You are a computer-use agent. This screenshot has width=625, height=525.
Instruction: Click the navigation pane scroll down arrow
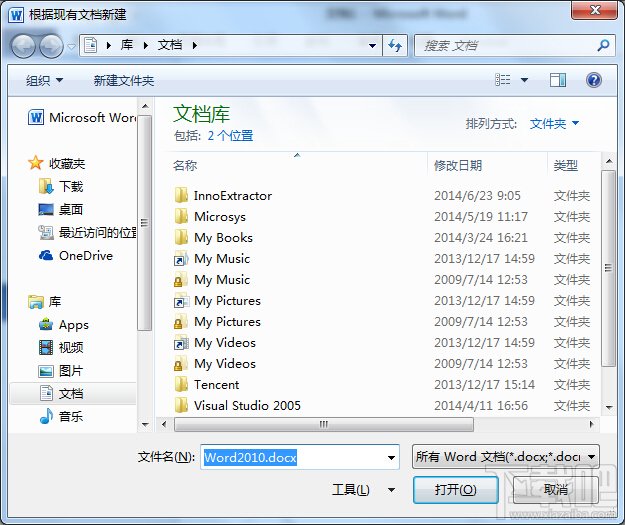click(x=145, y=425)
